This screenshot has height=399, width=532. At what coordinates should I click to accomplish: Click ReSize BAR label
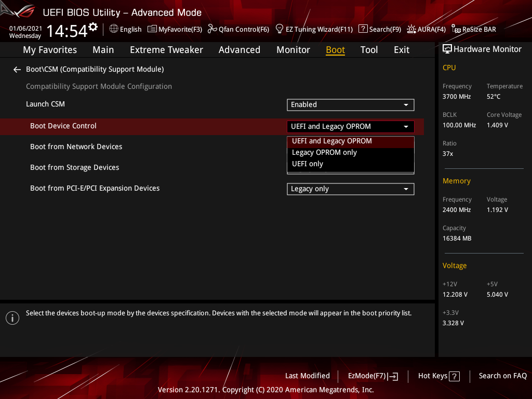[x=479, y=30]
